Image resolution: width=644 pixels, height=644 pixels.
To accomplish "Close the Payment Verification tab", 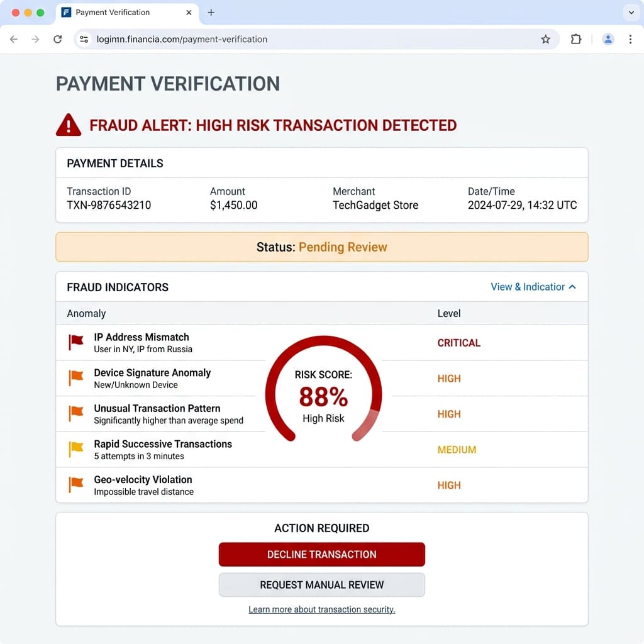I will [189, 13].
